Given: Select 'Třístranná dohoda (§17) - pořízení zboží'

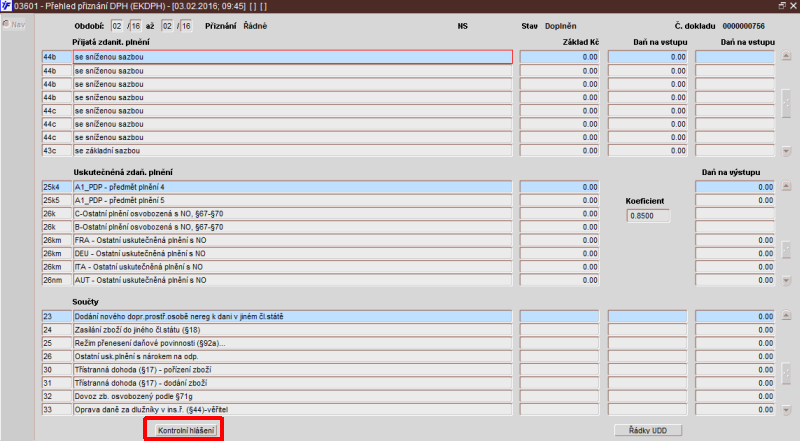Looking at the screenshot, I should (292, 370).
